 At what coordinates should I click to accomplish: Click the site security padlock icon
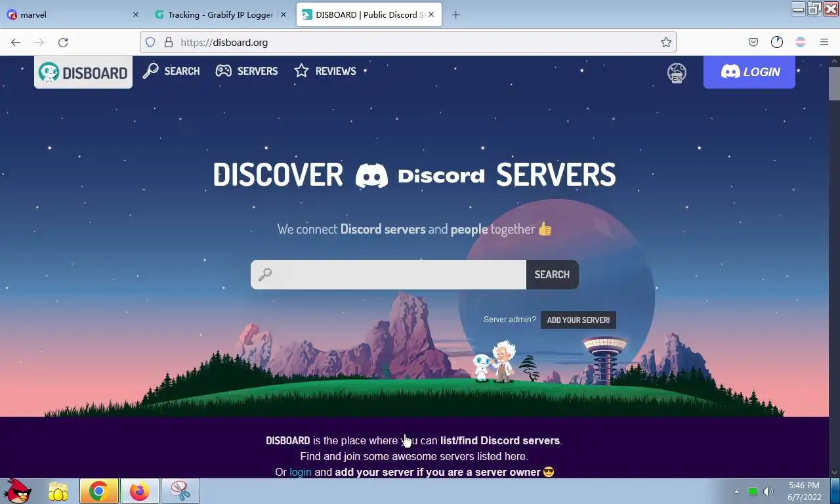point(169,42)
